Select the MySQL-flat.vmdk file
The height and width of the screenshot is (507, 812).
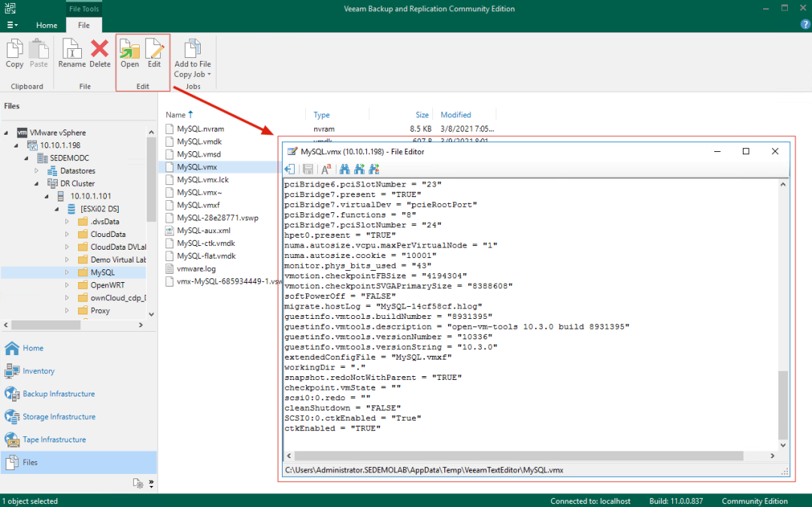point(206,256)
